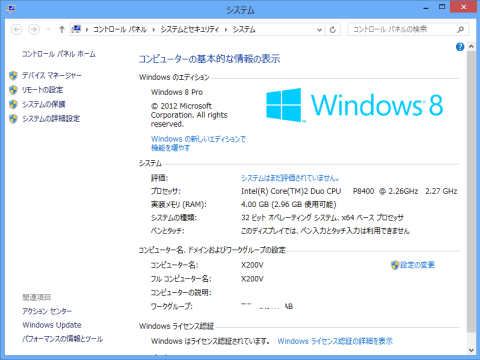480x360 pixels.
Task: Click shield icon beside 設定の変更
Action: (x=395, y=265)
